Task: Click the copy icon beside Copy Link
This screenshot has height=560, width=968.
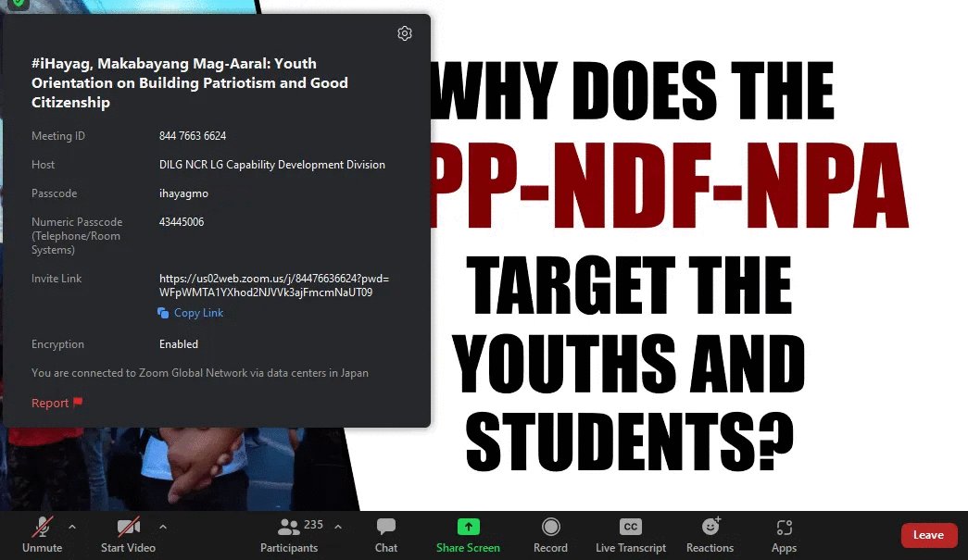Action: [x=163, y=313]
